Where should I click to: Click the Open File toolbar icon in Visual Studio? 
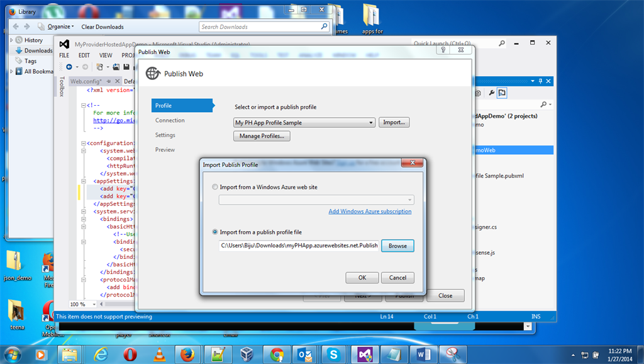[x=116, y=67]
